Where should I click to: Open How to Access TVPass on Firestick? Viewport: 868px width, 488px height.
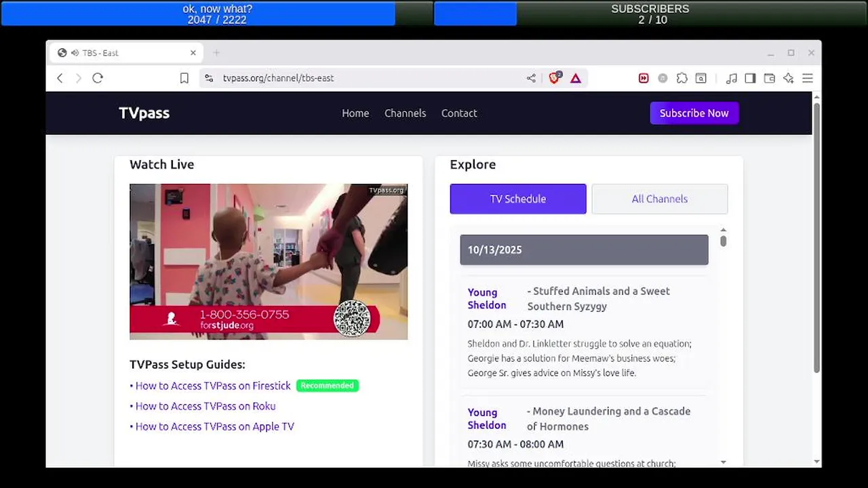point(213,386)
